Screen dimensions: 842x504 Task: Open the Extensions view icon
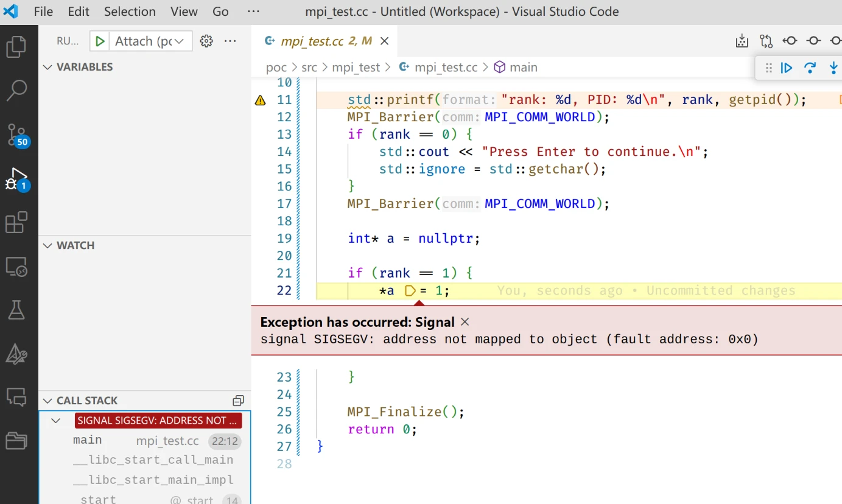click(x=16, y=223)
